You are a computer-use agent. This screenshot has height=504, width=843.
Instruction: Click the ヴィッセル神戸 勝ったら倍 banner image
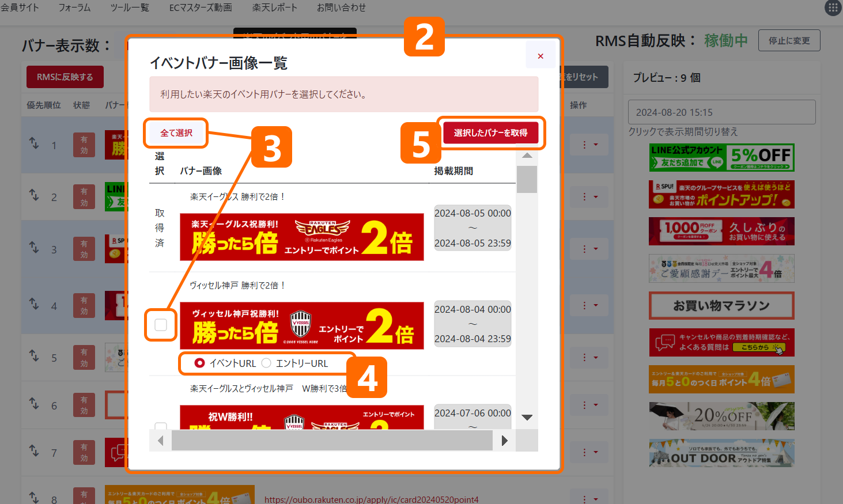302,325
